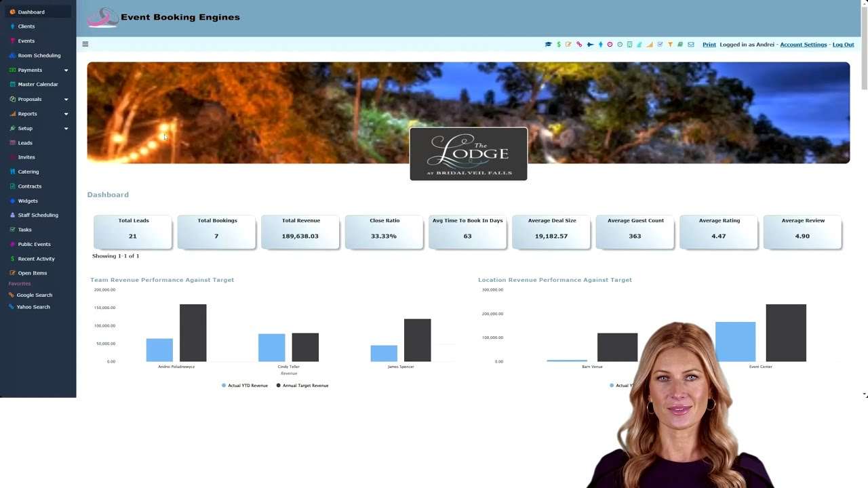Viewport: 868px width, 488px height.
Task: Expand the Payments sidebar submenu
Action: pyautogui.click(x=66, y=70)
